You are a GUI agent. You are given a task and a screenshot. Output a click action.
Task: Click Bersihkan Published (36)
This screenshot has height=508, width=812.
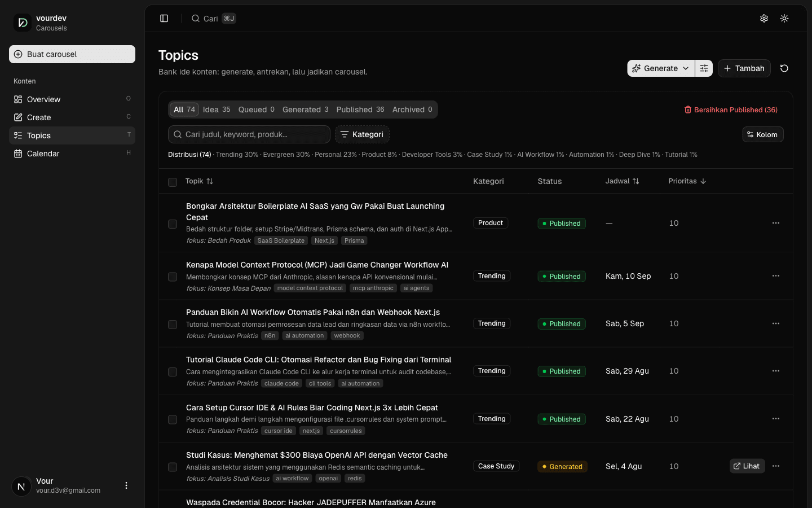[731, 110]
